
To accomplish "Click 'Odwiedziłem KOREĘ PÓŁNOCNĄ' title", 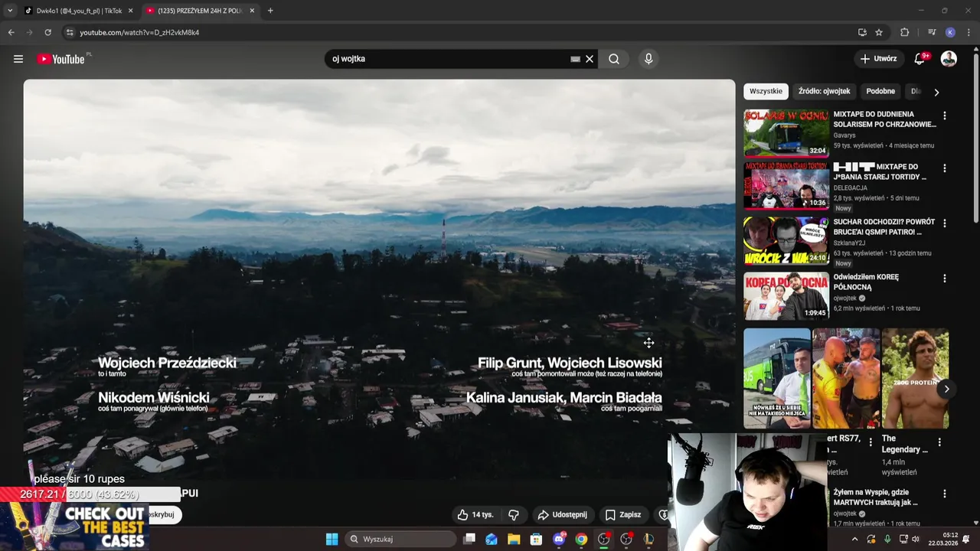I will point(866,282).
